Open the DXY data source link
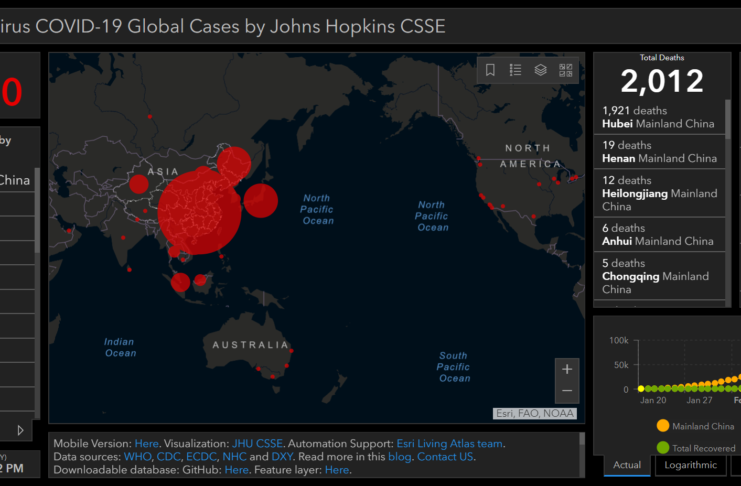Viewport: 741px width, 486px height. (x=282, y=457)
